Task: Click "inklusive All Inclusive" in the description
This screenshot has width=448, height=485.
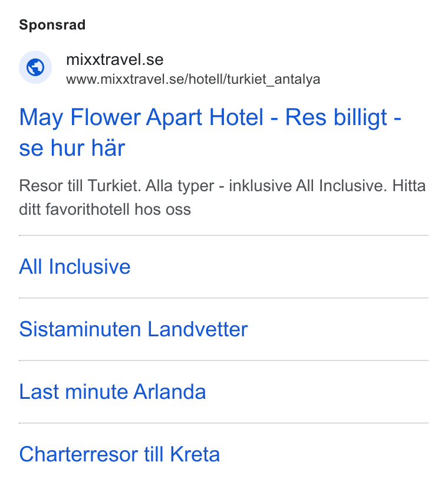Action: (x=308, y=186)
